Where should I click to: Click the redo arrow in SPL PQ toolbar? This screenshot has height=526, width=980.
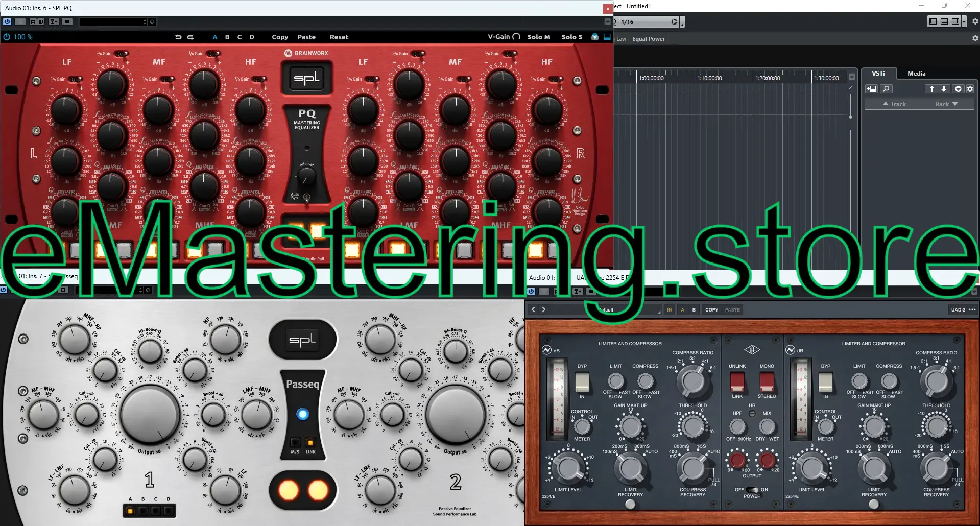(190, 37)
